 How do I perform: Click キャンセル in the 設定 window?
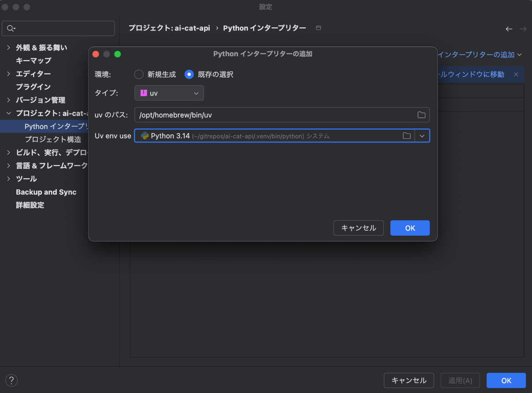[409, 380]
